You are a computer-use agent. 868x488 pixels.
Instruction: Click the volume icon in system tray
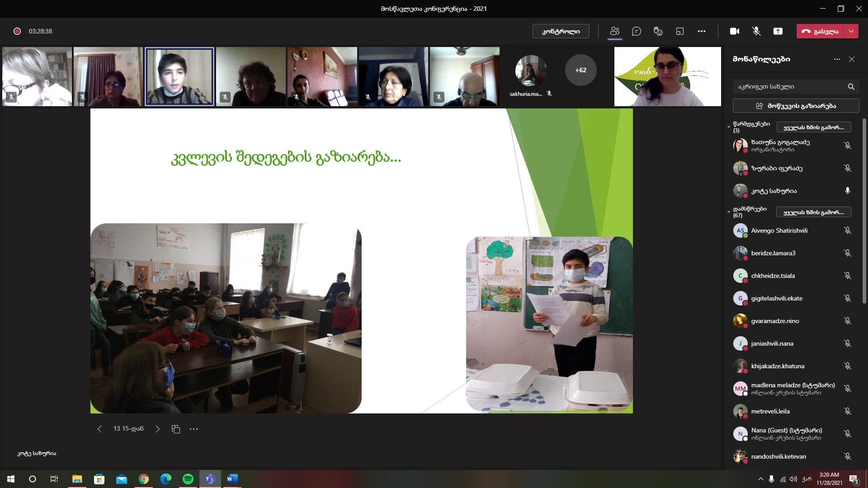[793, 479]
